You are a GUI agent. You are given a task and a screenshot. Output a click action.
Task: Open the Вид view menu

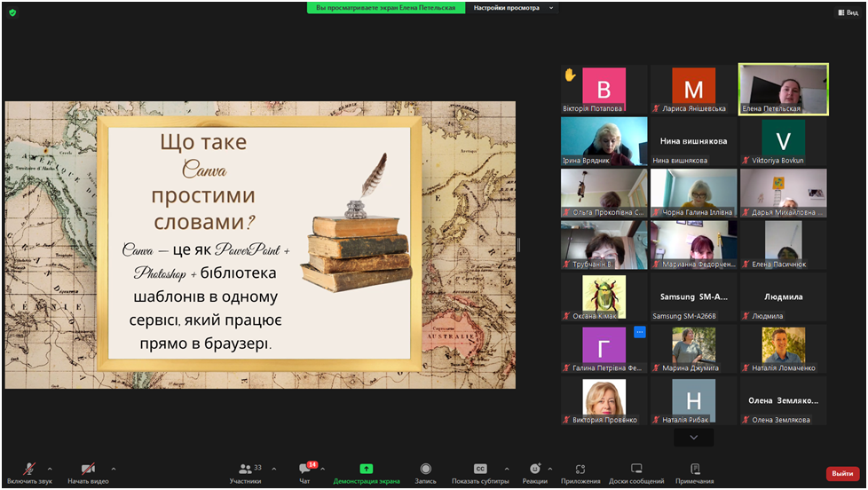848,12
